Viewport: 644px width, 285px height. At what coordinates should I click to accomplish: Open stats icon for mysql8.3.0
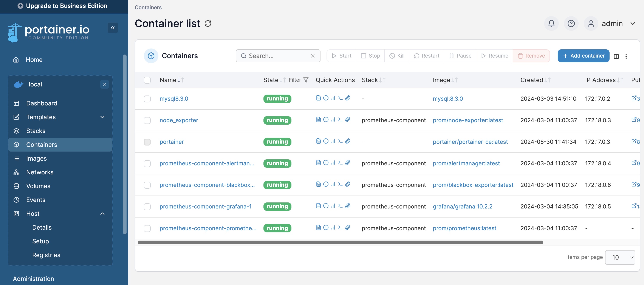[333, 98]
